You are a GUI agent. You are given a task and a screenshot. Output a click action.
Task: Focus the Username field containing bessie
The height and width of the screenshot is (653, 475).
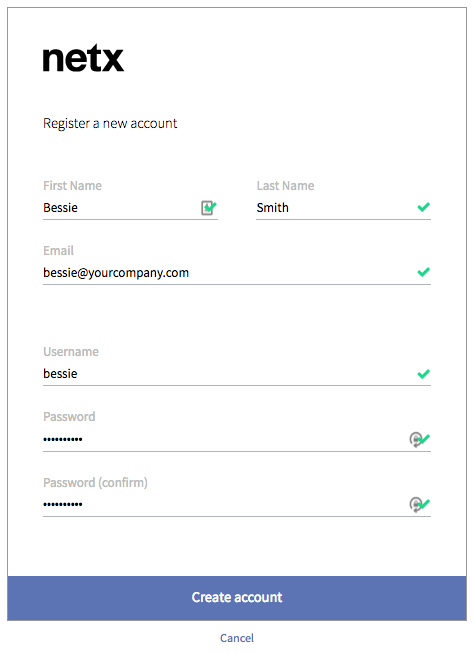(x=237, y=374)
